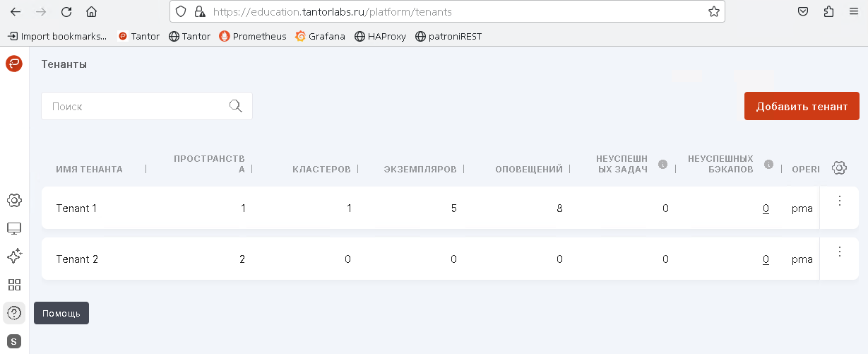Screen dimensions: 868x354
Task: Show info for Неуспешных задач column
Action: (x=663, y=164)
